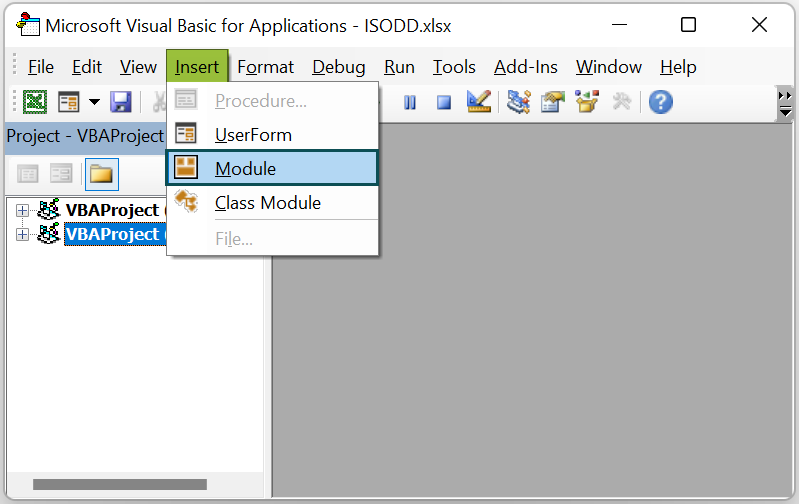
Task: Expand the selected second VBAProject node
Action: (22, 234)
